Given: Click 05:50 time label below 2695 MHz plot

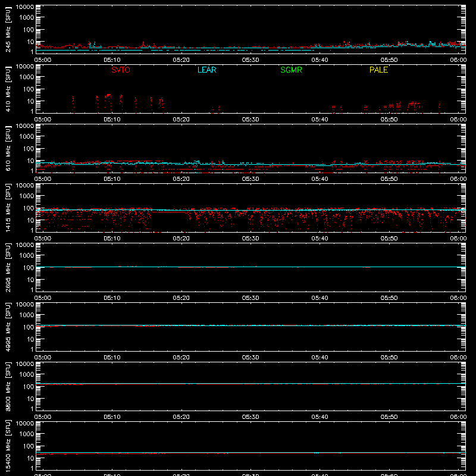Looking at the screenshot, I should 389,298.
